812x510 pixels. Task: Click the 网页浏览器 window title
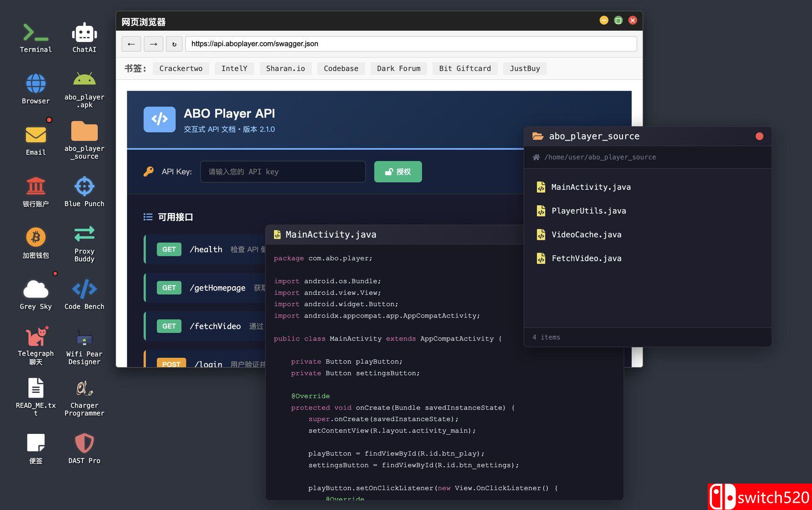tap(143, 22)
